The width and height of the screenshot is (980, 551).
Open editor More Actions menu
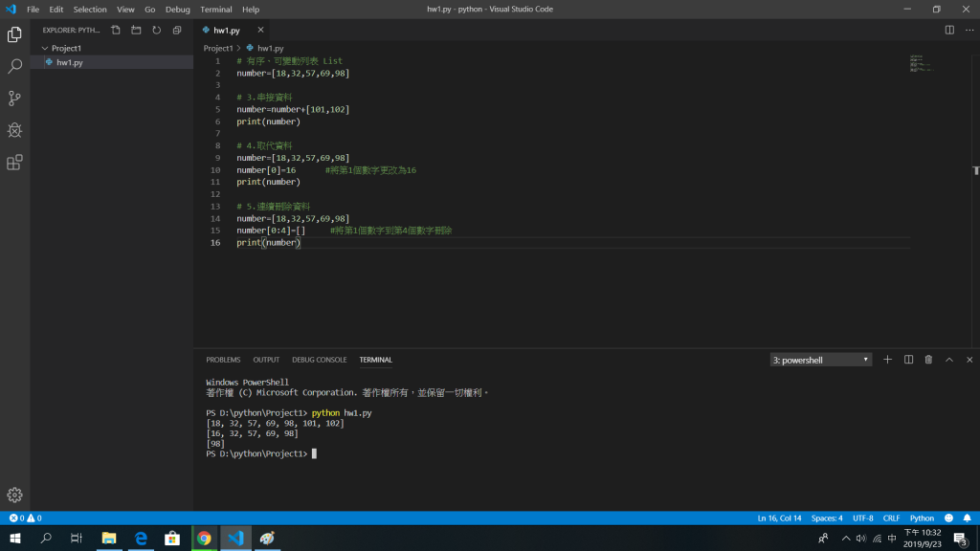coord(969,30)
